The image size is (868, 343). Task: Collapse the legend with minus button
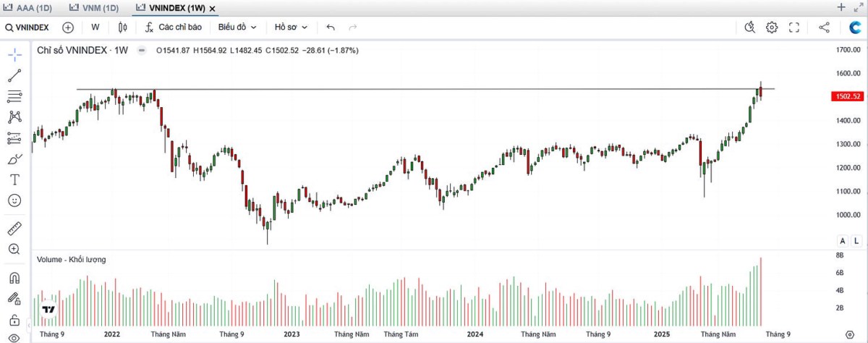click(142, 51)
